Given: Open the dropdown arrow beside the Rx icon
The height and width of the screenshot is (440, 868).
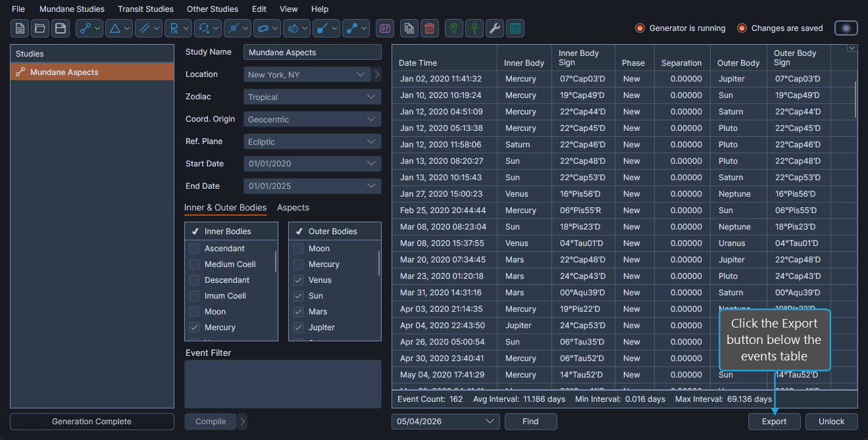Looking at the screenshot, I should pos(187,28).
